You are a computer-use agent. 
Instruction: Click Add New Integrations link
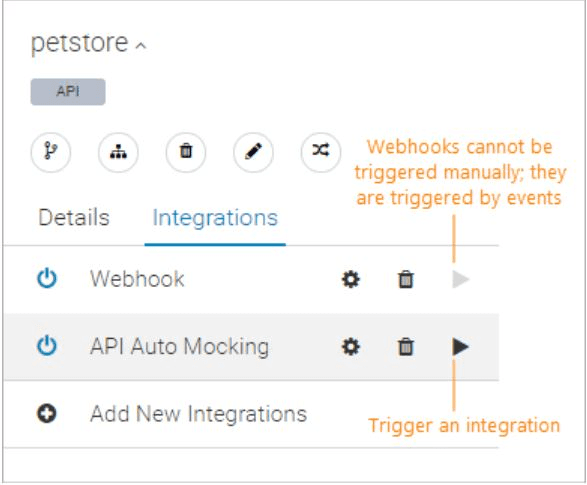199,414
